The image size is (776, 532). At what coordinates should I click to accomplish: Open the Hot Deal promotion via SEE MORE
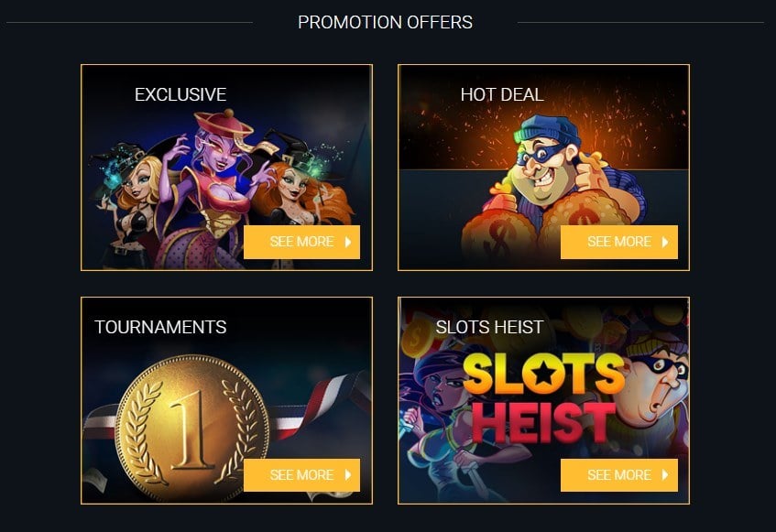619,242
